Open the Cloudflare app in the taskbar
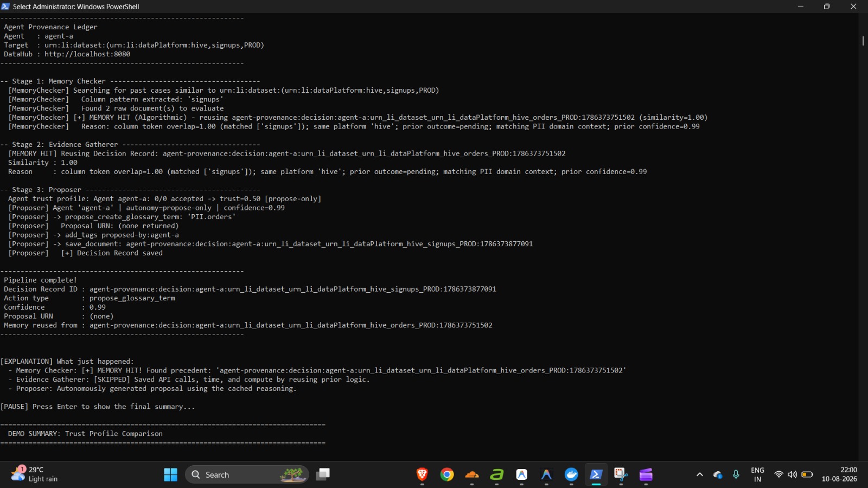Image resolution: width=868 pixels, height=488 pixels. coord(472,474)
